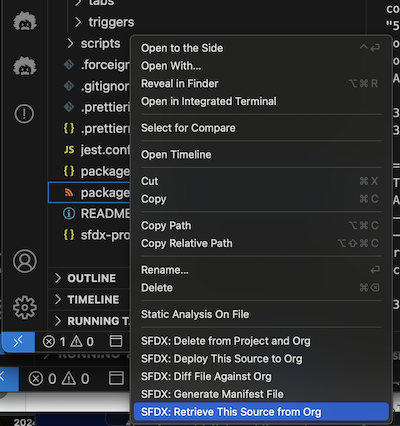
Task: Select the .forceignore file
Action: coord(96,65)
